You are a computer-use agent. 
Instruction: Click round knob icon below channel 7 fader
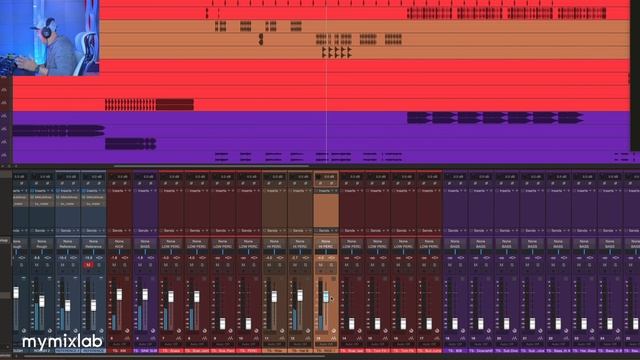coord(179,331)
